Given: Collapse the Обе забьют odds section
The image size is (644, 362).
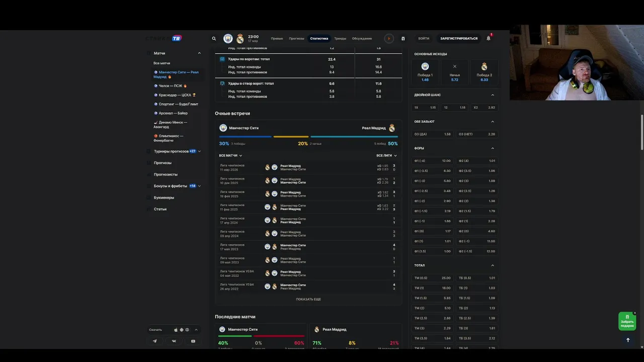Looking at the screenshot, I should pyautogui.click(x=493, y=122).
